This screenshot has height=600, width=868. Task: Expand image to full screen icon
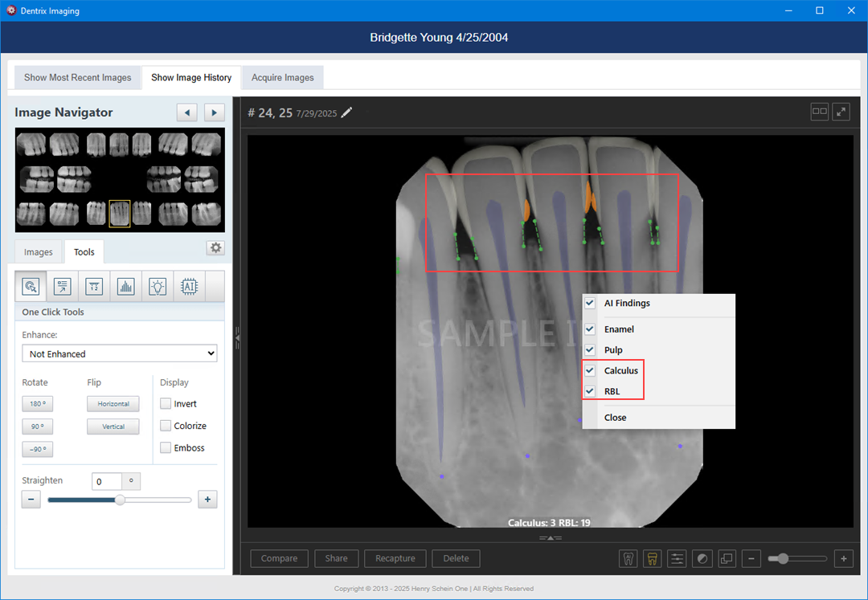pos(841,112)
